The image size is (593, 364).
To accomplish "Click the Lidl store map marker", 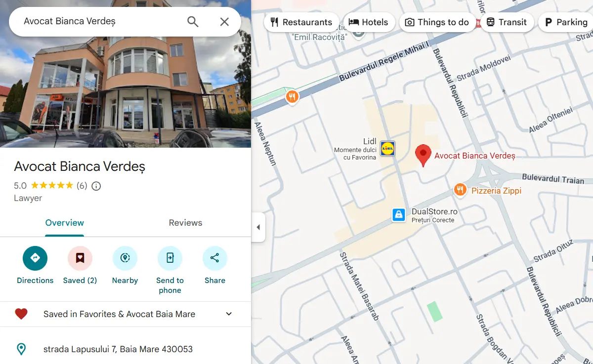I will [387, 148].
